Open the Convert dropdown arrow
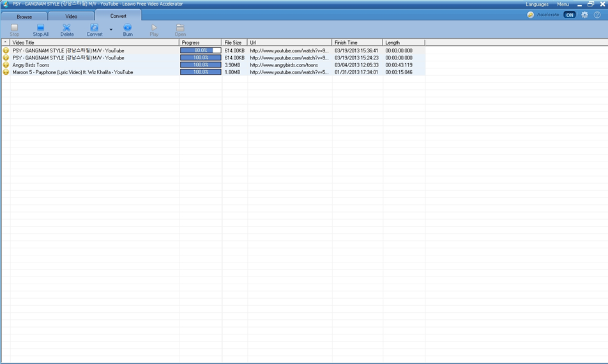608x364 pixels. click(111, 29)
